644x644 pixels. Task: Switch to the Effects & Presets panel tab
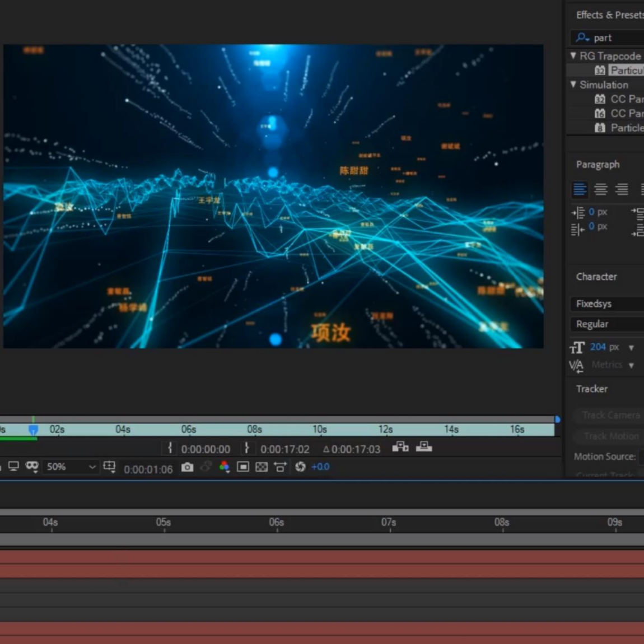click(610, 15)
